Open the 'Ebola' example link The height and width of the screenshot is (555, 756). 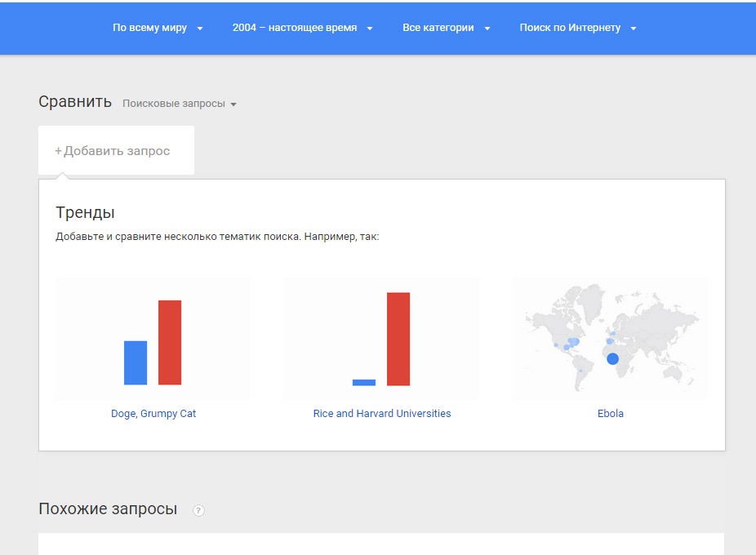611,413
